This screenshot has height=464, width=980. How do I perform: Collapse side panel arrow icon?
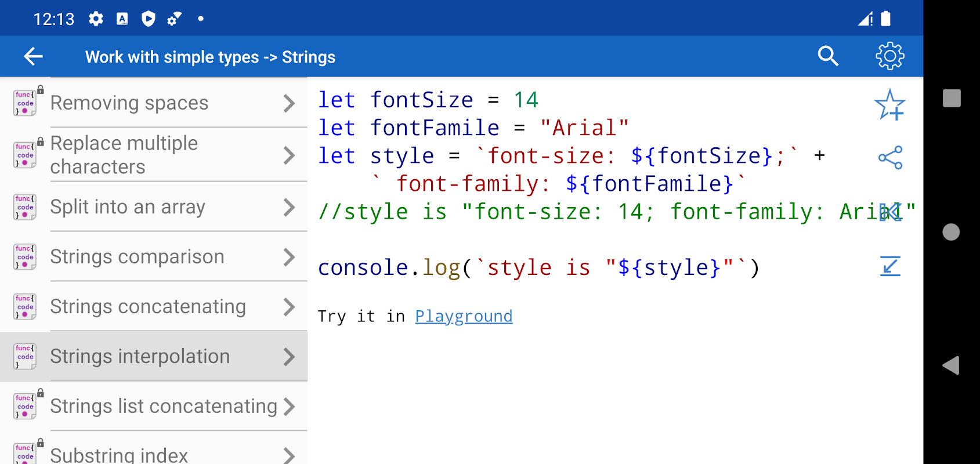pos(890,212)
